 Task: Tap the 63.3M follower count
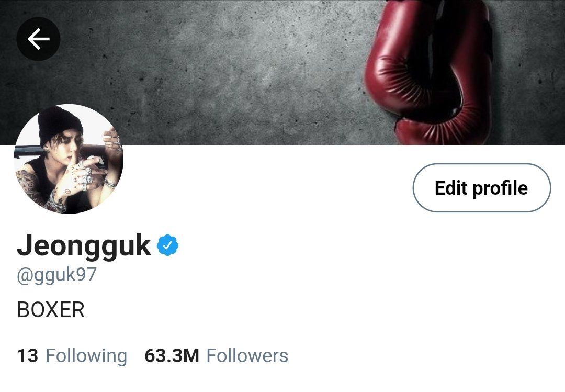[x=172, y=355]
